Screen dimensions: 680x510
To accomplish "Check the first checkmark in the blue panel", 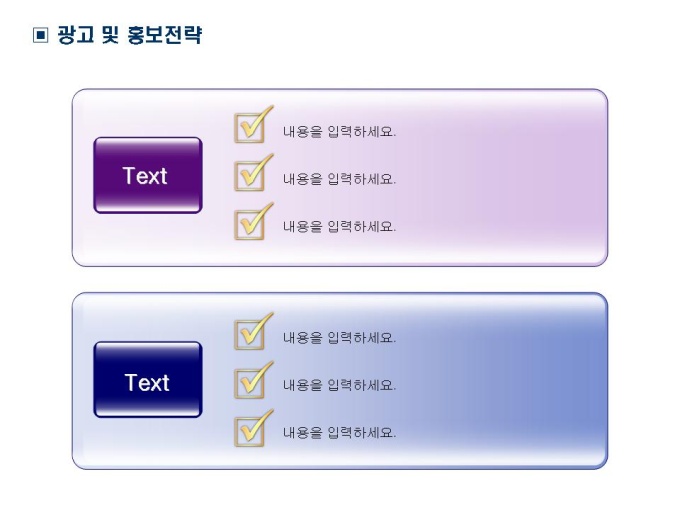I will tap(250, 334).
